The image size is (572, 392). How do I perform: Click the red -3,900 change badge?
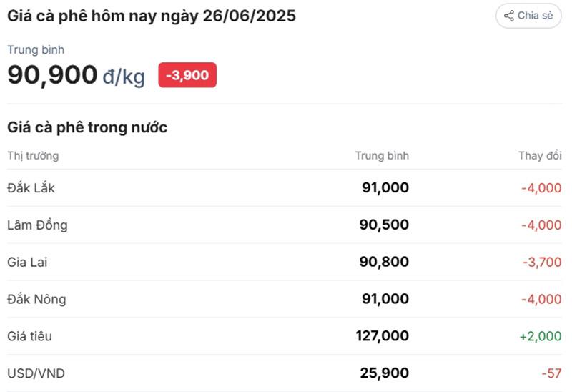[x=187, y=75]
